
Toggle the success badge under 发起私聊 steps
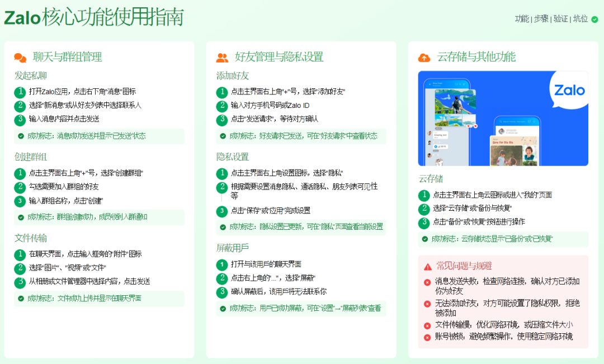pyautogui.click(x=99, y=136)
